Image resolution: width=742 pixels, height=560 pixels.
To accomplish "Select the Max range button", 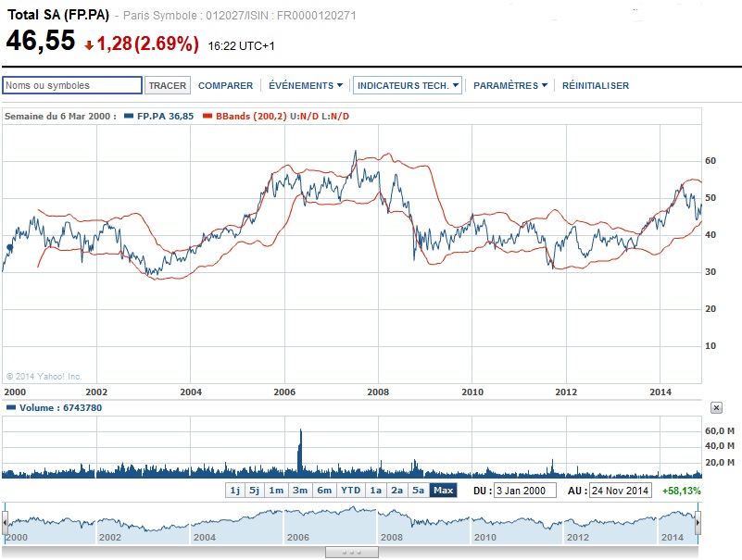I will pyautogui.click(x=444, y=491).
